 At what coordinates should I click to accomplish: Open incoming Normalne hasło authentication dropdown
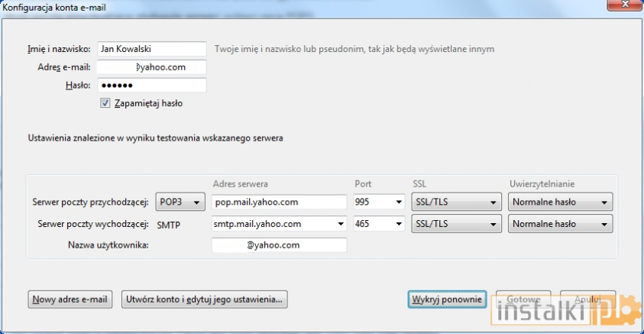click(x=560, y=203)
